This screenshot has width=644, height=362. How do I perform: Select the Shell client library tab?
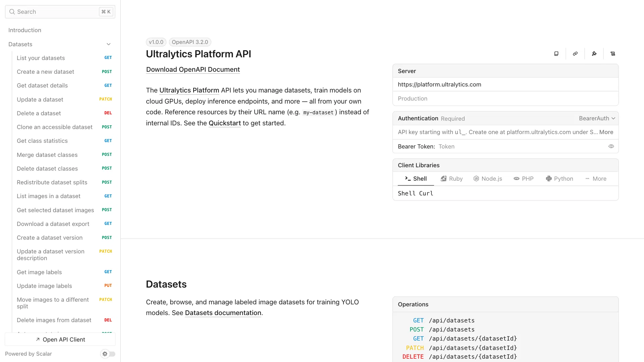point(416,179)
